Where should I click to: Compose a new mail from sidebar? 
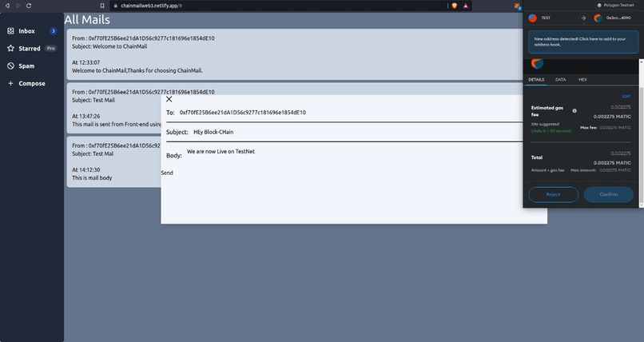[32, 83]
